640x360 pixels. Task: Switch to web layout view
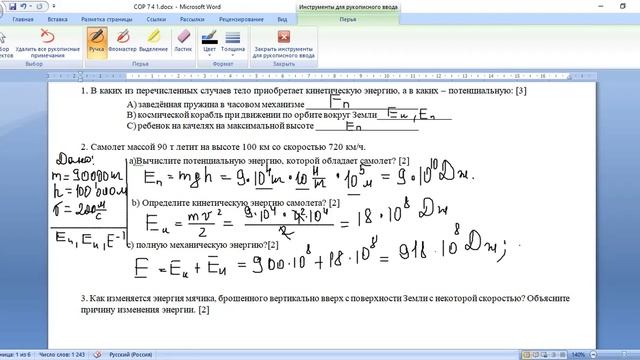tap(544, 354)
